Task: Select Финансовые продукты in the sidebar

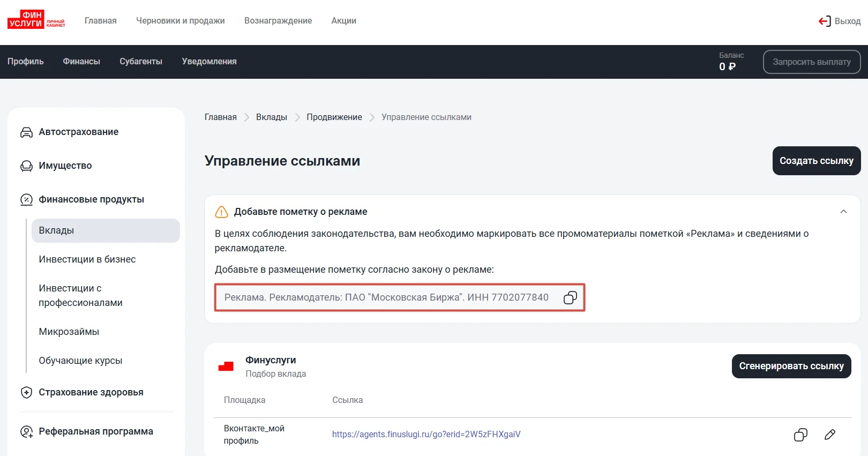Action: click(92, 199)
